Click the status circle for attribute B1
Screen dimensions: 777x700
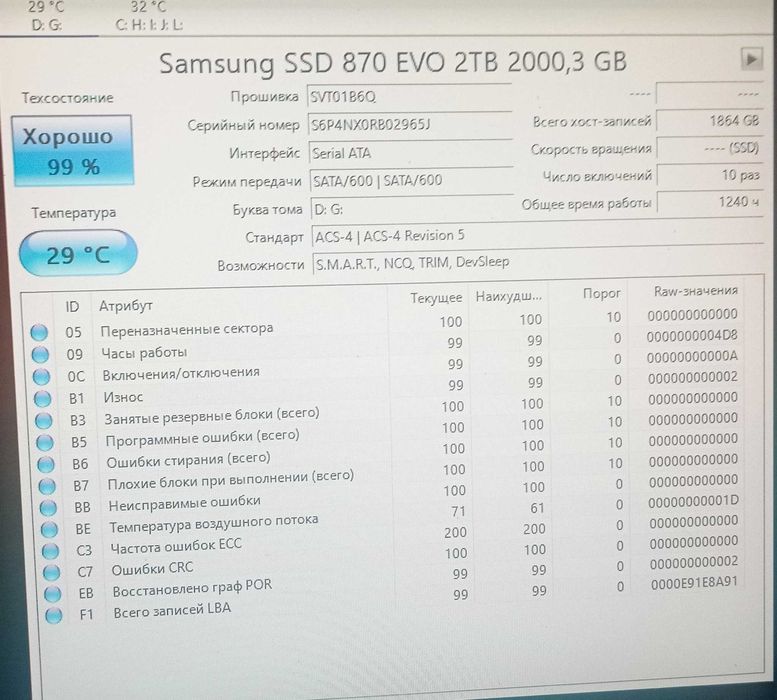tap(43, 398)
